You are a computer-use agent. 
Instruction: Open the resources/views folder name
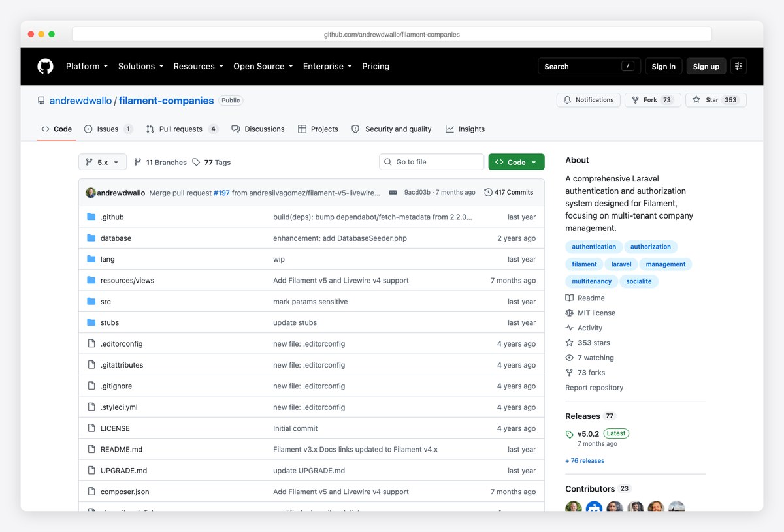(127, 281)
